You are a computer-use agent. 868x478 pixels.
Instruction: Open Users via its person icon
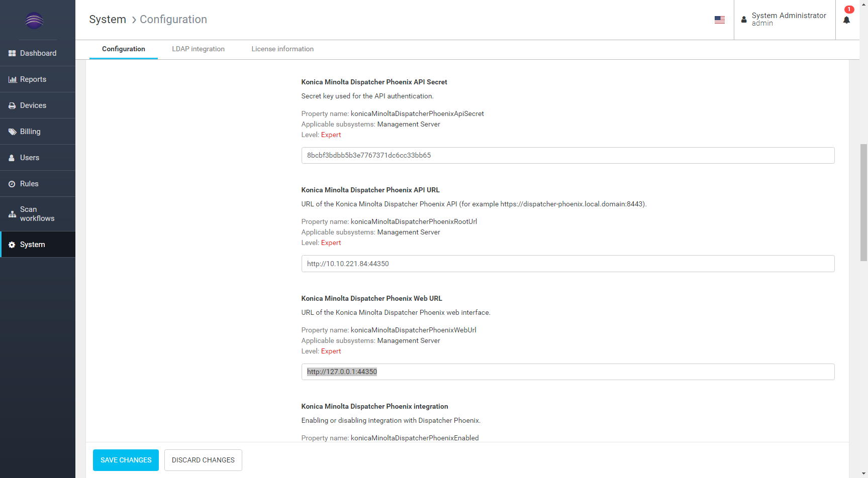pyautogui.click(x=12, y=158)
